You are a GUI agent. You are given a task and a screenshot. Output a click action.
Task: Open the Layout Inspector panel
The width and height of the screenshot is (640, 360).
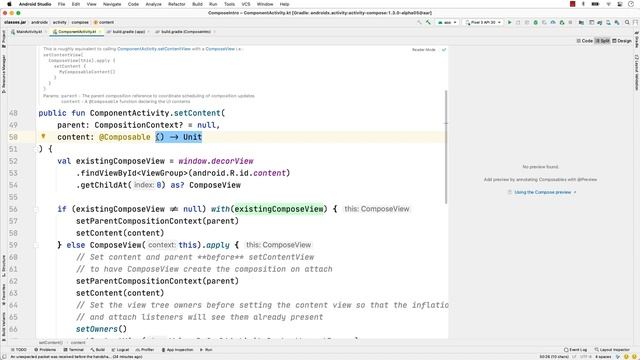[x=612, y=350]
